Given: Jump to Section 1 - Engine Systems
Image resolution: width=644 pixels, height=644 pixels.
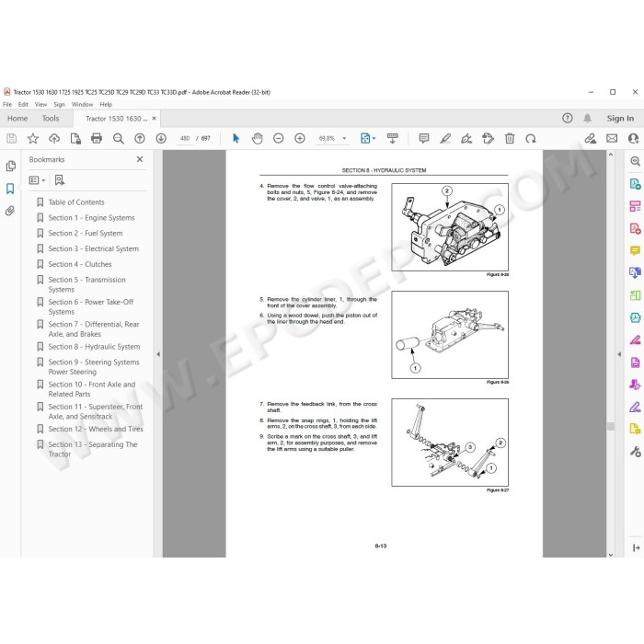Looking at the screenshot, I should [91, 218].
